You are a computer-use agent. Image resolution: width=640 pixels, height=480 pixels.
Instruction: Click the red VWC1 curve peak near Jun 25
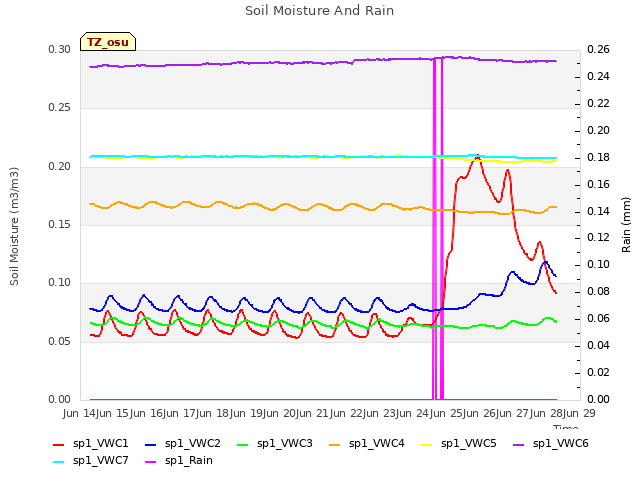point(477,157)
